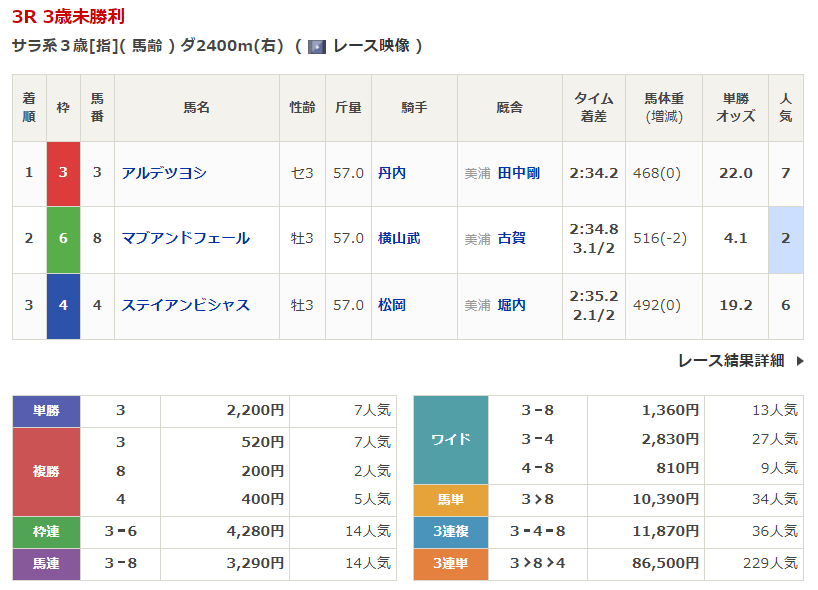Click the ワイド payout label
Viewport: 818px width, 590px height.
click(x=451, y=440)
